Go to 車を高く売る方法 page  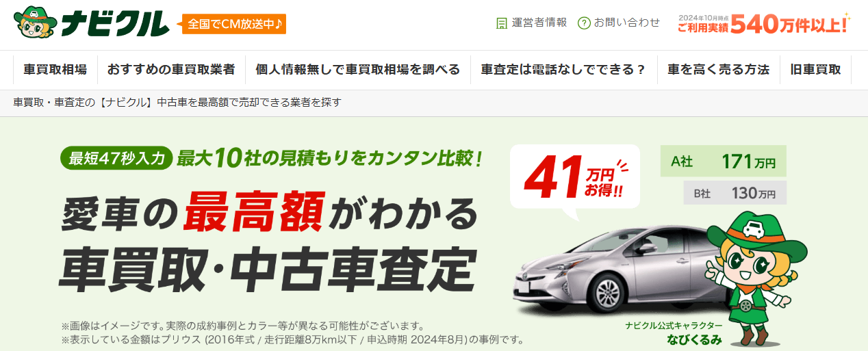coord(719,70)
